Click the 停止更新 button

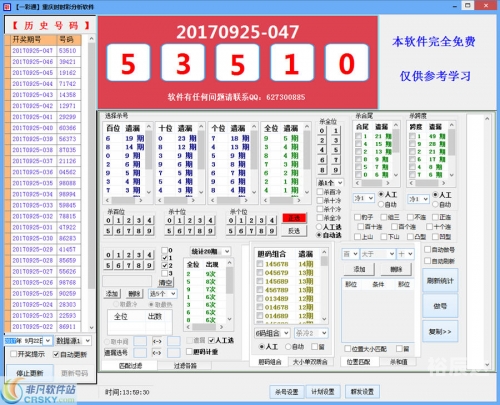tap(30, 373)
